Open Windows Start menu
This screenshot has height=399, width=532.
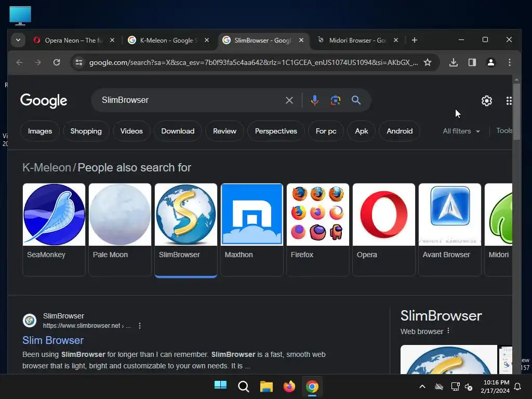point(220,386)
